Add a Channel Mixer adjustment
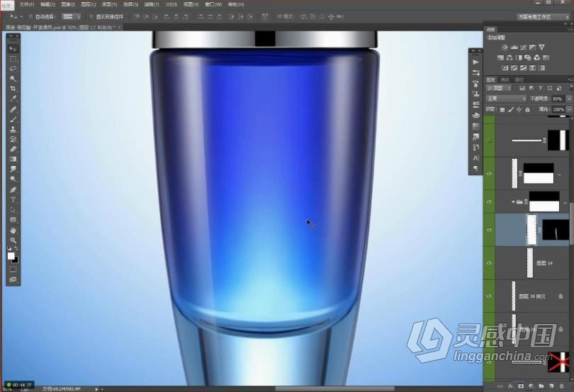Viewport: 574px width, 392px height. coord(537,57)
